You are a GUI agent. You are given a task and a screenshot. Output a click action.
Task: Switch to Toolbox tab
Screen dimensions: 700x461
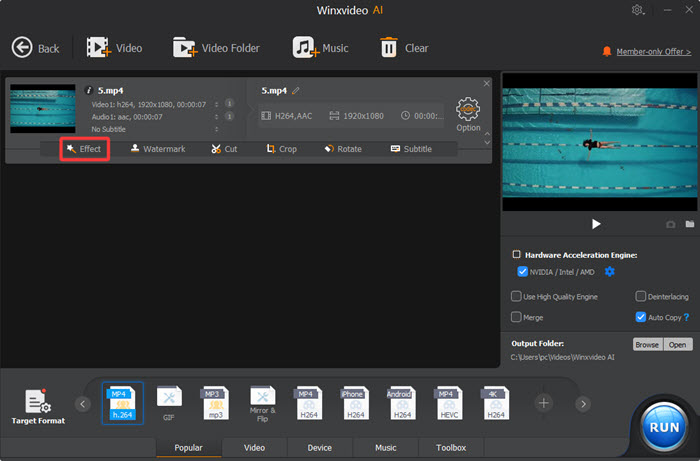(x=451, y=448)
